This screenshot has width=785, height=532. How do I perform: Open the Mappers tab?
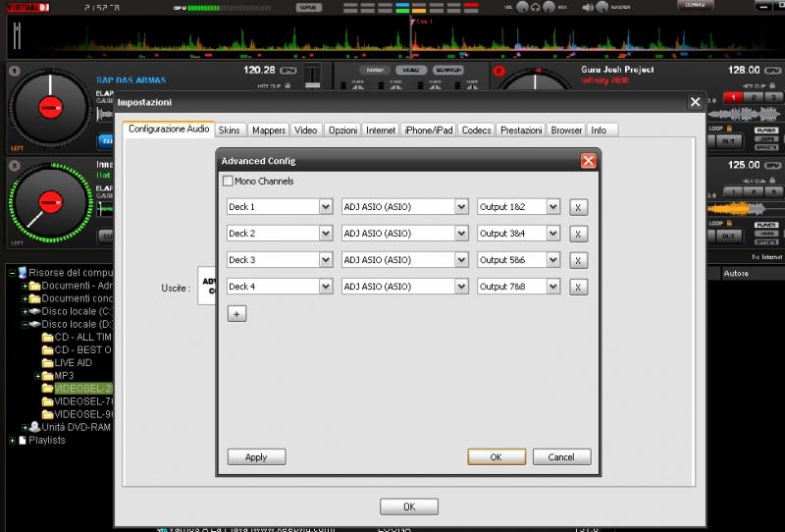pos(268,130)
